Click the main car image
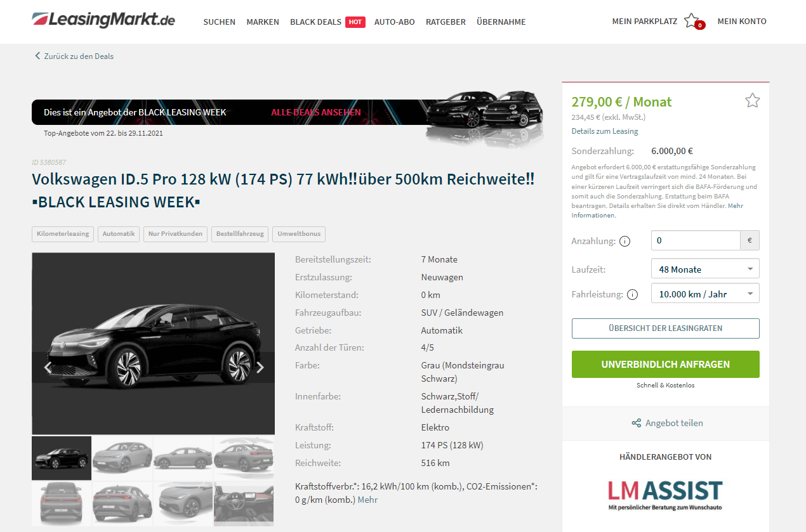 coord(153,344)
